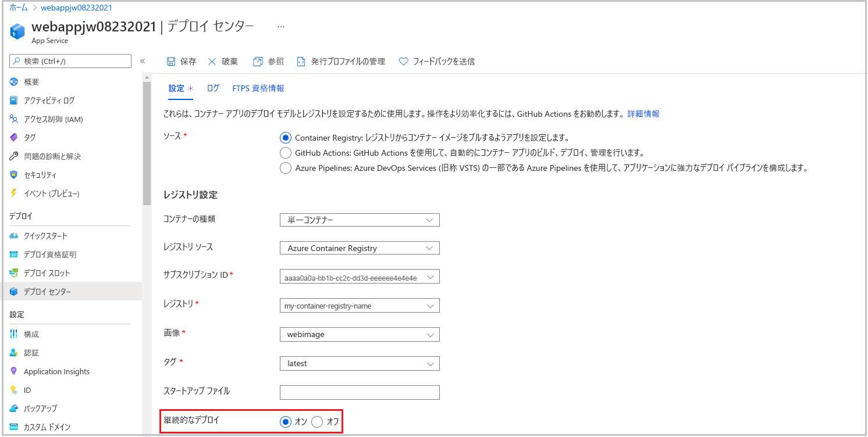This screenshot has width=868, height=437.
Task: Click the purple タグ icon
Action: click(14, 138)
